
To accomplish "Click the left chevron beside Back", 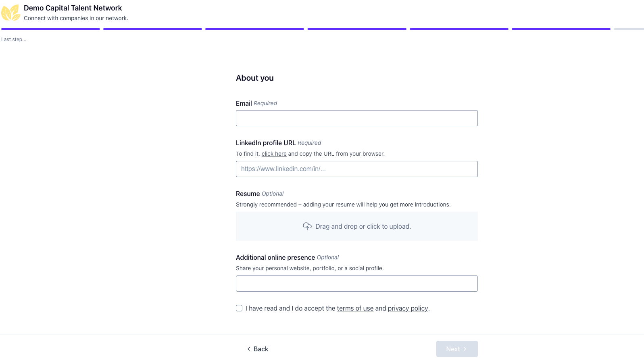I will coord(248,349).
